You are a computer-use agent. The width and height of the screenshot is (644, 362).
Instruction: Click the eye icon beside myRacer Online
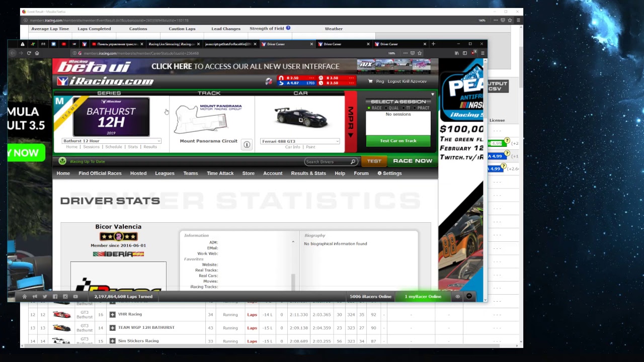click(x=458, y=297)
